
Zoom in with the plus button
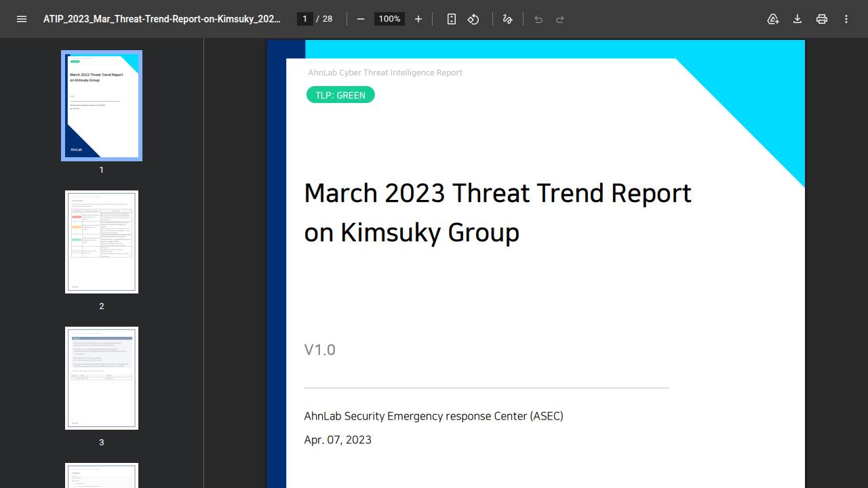[x=418, y=19]
